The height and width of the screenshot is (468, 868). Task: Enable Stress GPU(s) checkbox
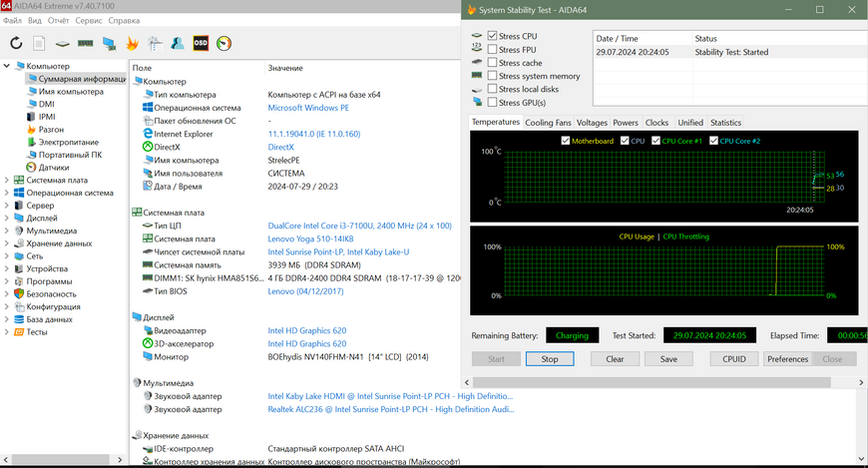click(x=492, y=103)
